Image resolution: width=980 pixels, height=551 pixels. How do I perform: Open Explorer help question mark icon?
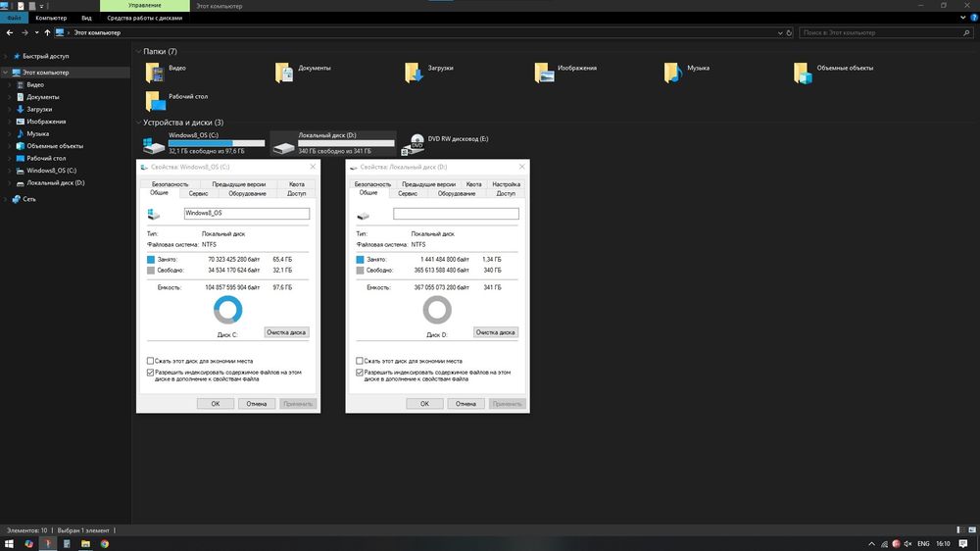[x=974, y=18]
